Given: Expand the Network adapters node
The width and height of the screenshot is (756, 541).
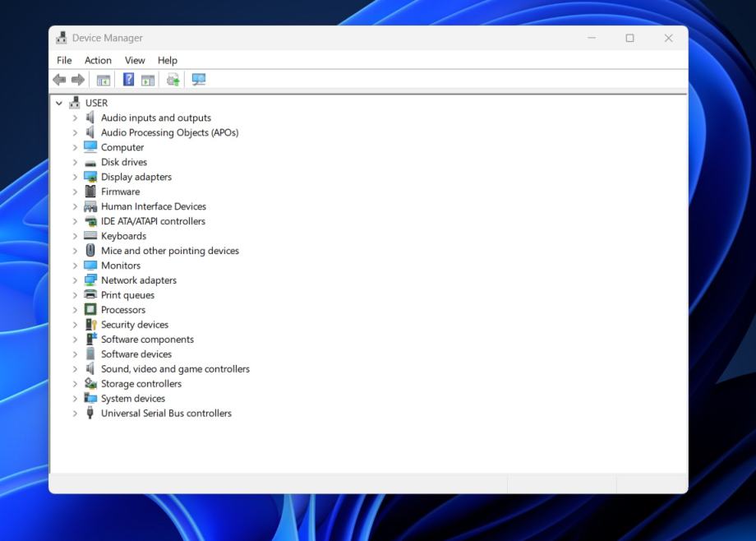Looking at the screenshot, I should click(x=75, y=280).
